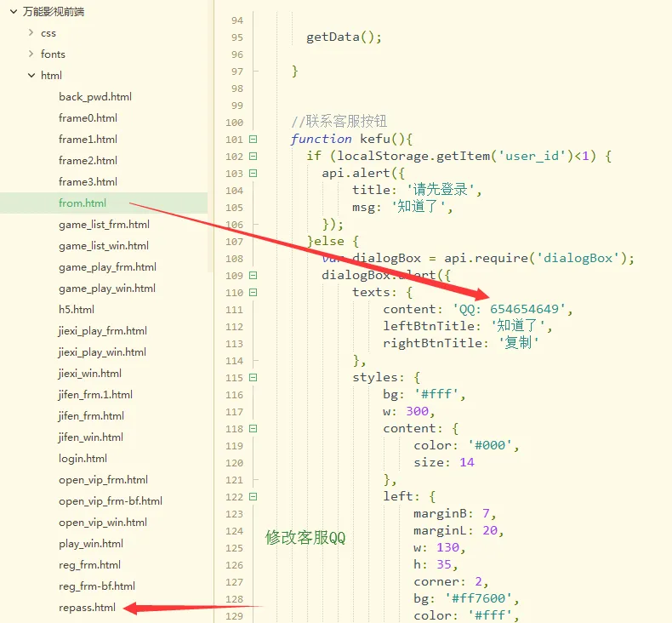Select open_vip_win.html file
Screen dimensions: 672x623
(x=103, y=523)
